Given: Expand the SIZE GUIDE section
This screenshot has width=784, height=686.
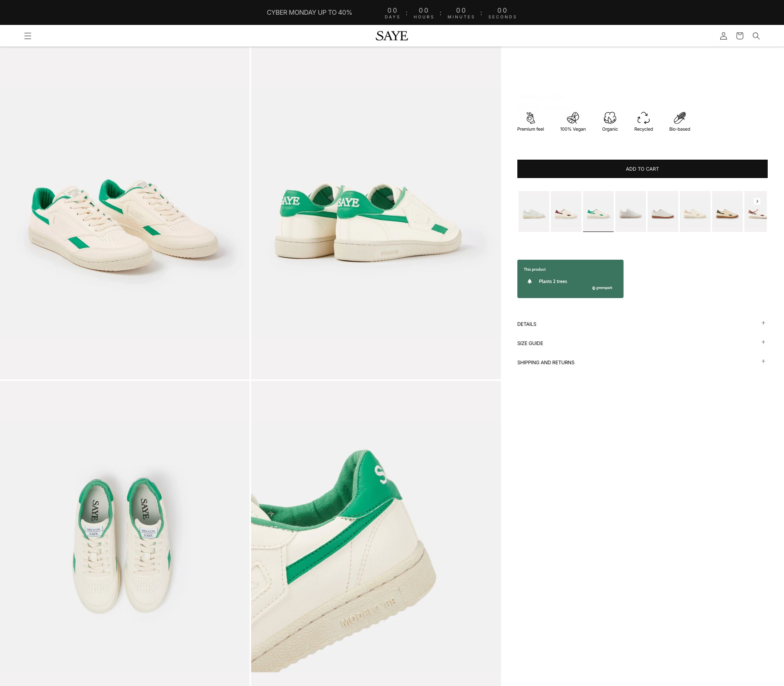Looking at the screenshot, I should [642, 343].
